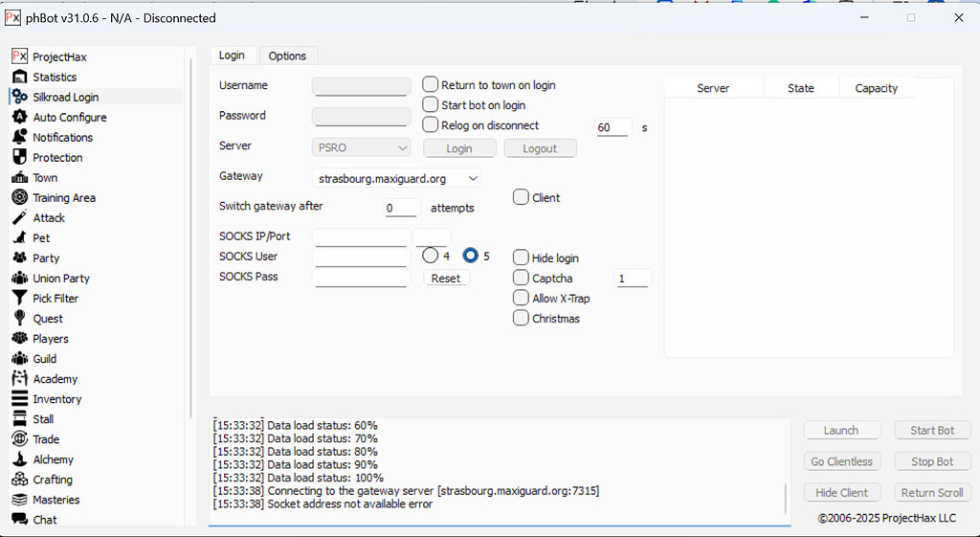The width and height of the screenshot is (980, 537).
Task: Open Silkroad Login gears icon
Action: pyautogui.click(x=20, y=97)
